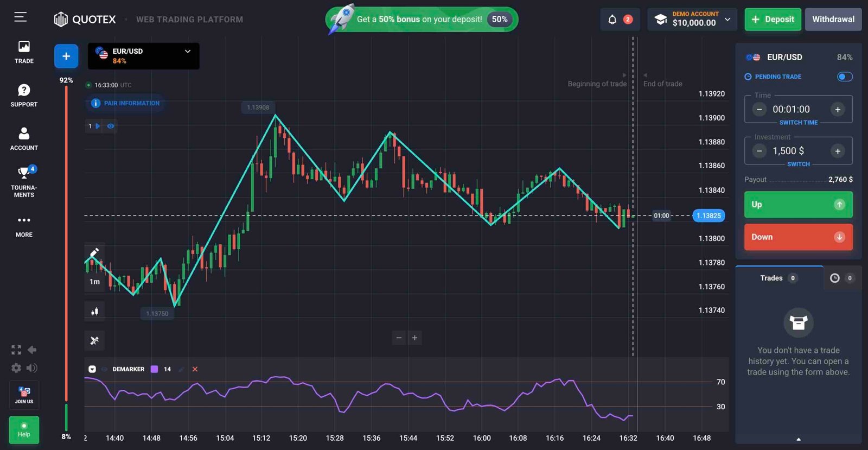The height and width of the screenshot is (450, 868).
Task: Click the trader sentiment bar
Action: pyautogui.click(x=66, y=258)
